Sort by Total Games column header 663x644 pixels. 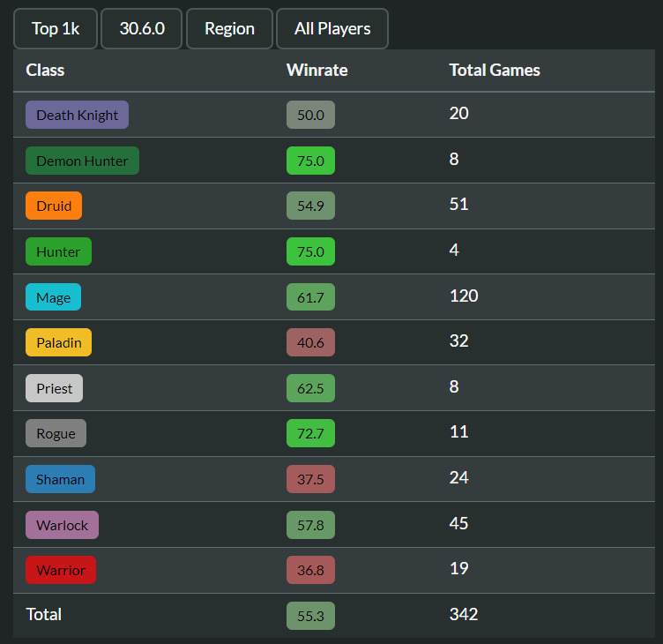click(495, 71)
